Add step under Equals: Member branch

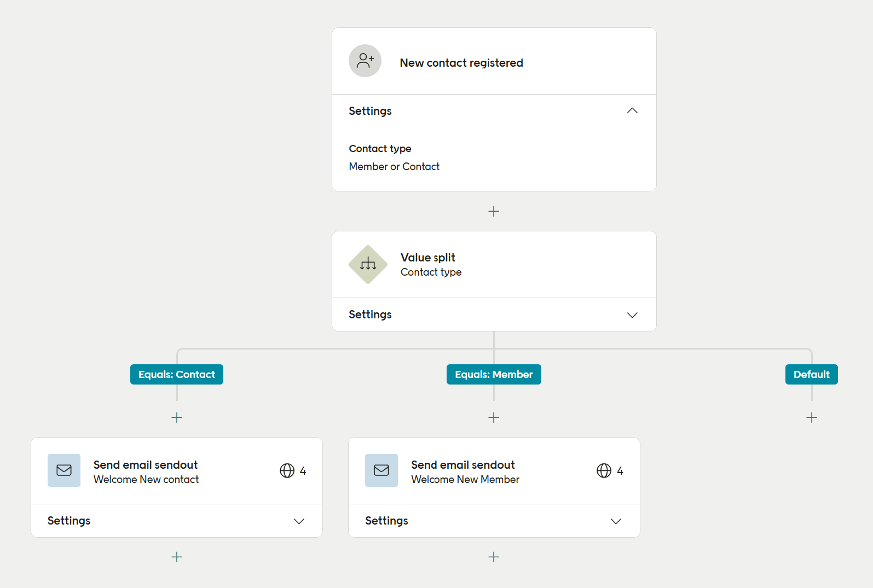click(x=494, y=418)
